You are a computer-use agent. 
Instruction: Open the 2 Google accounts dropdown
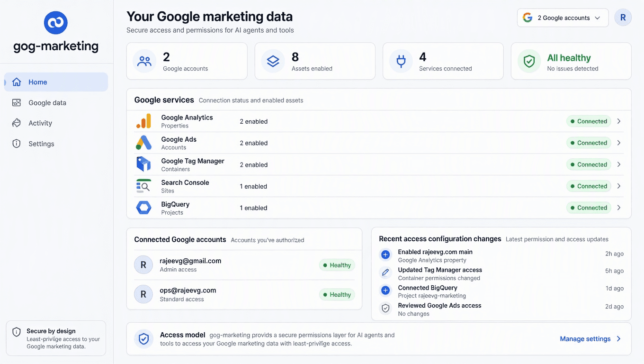click(x=563, y=18)
